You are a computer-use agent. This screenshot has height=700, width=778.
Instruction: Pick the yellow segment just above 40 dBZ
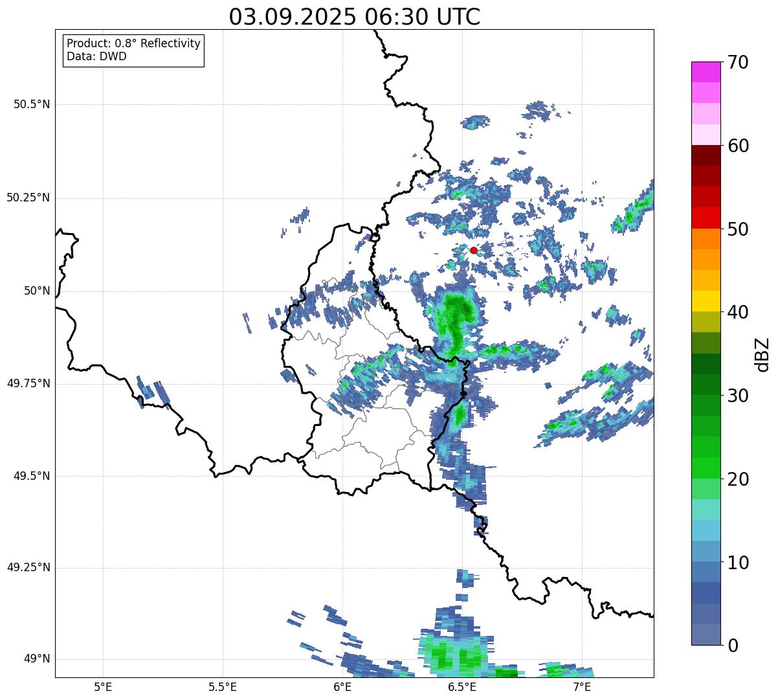click(706, 301)
